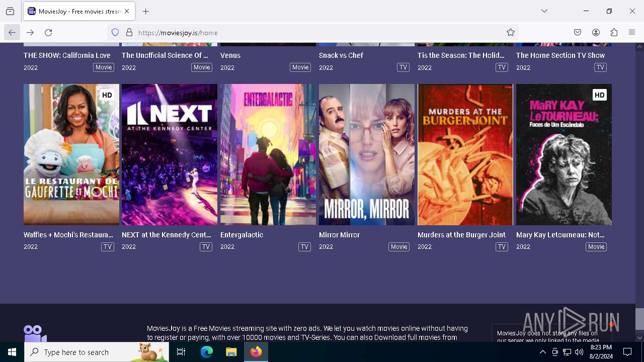
Task: Click the TV badge under Snack vs Chef
Action: point(403,67)
